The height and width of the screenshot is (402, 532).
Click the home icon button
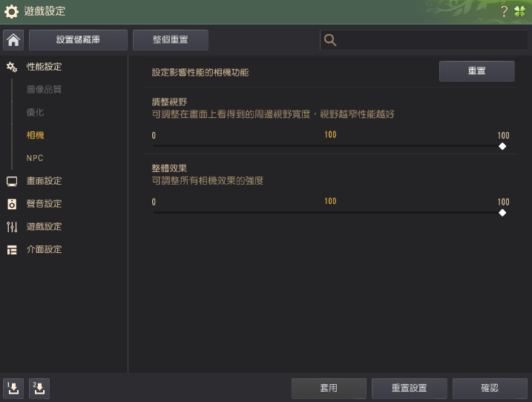(13, 40)
